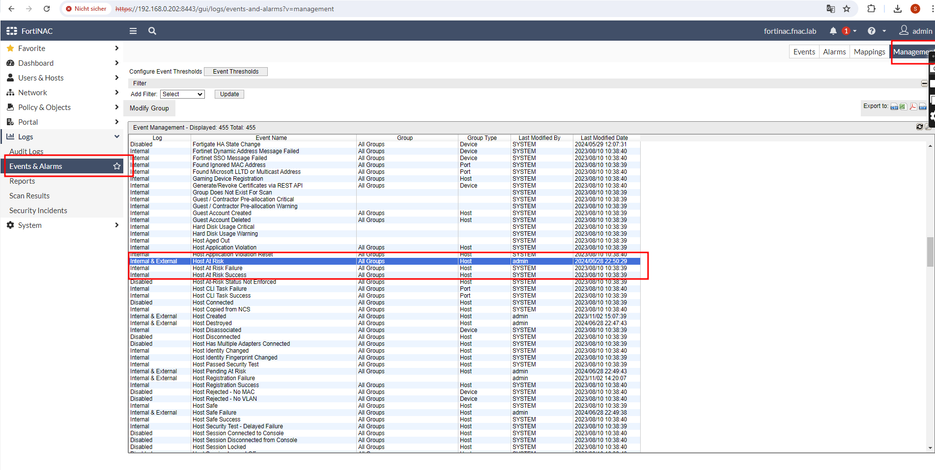935x470 pixels.
Task: Bookmark page with the browser star icon
Action: click(846, 9)
